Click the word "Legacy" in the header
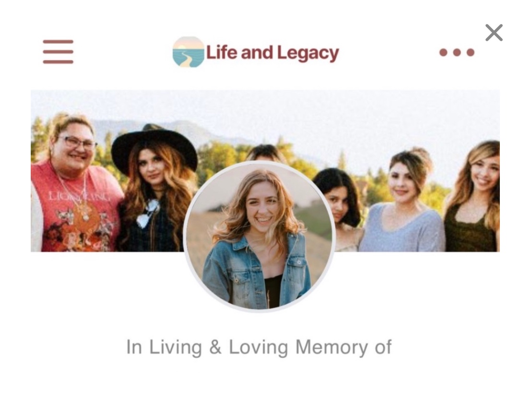Screen dimensions: 532x399 (x=308, y=54)
